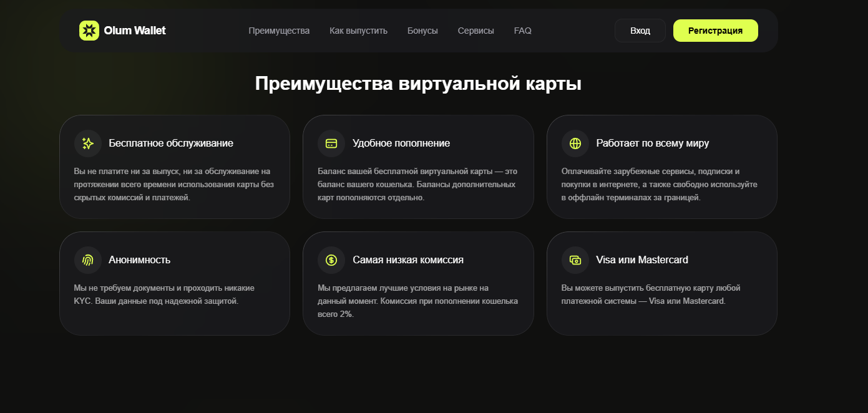Image resolution: width=868 pixels, height=413 pixels.
Task: Click the Olum Wallet logo icon
Action: tap(89, 31)
